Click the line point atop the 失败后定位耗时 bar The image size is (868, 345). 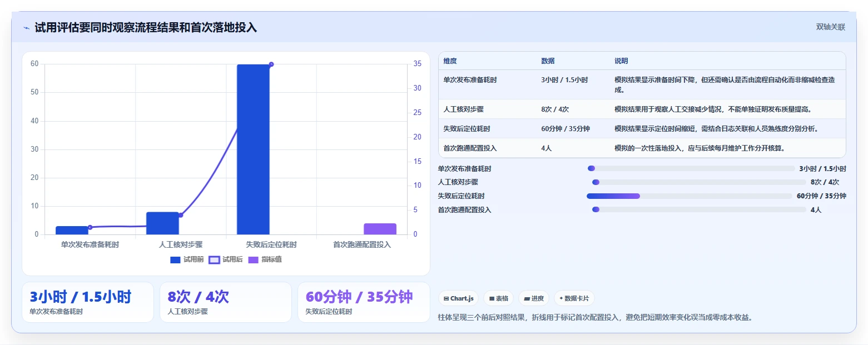tap(271, 64)
